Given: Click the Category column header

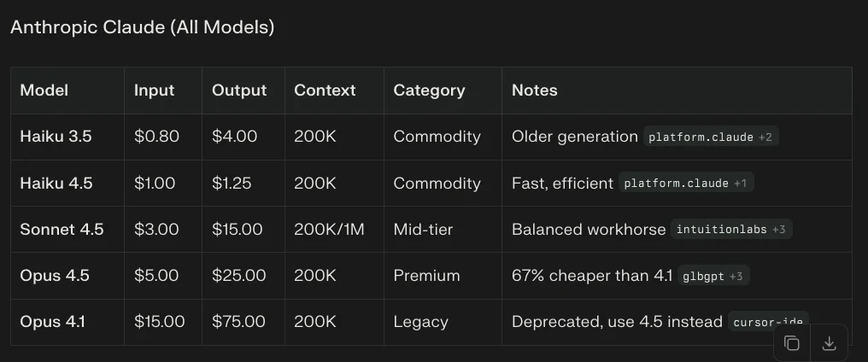Looking at the screenshot, I should (429, 90).
